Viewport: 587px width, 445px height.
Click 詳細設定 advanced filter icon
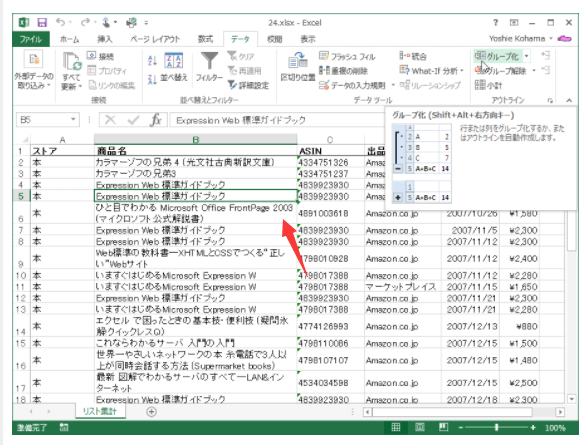tap(232, 85)
